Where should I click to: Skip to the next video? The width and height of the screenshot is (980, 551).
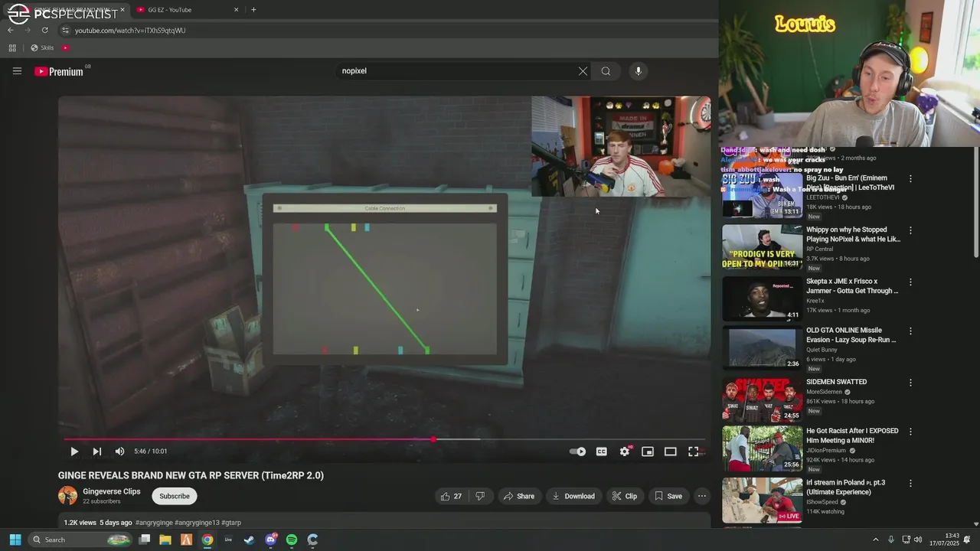tap(96, 452)
